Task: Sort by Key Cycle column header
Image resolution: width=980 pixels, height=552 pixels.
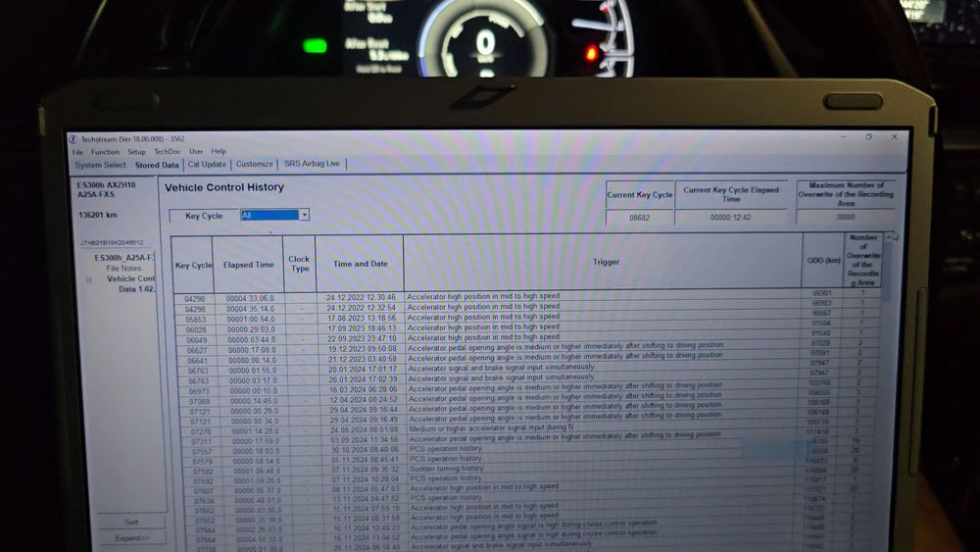Action: pyautogui.click(x=193, y=265)
